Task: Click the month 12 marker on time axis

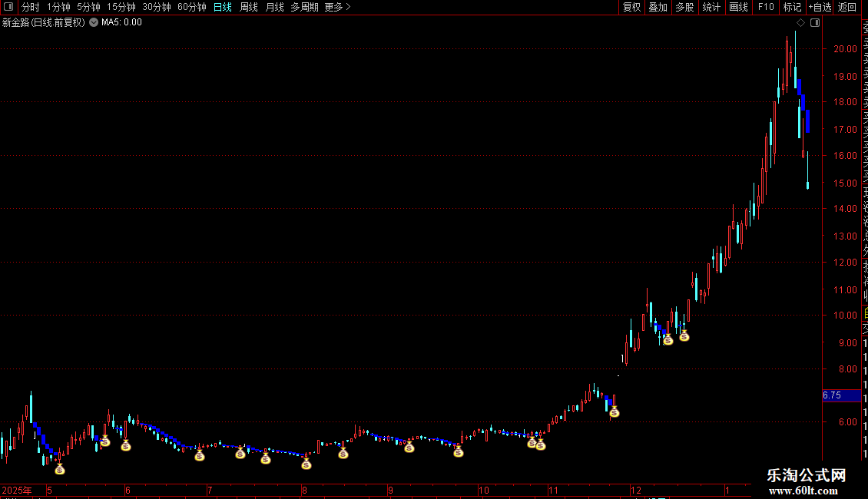Action: [635, 490]
